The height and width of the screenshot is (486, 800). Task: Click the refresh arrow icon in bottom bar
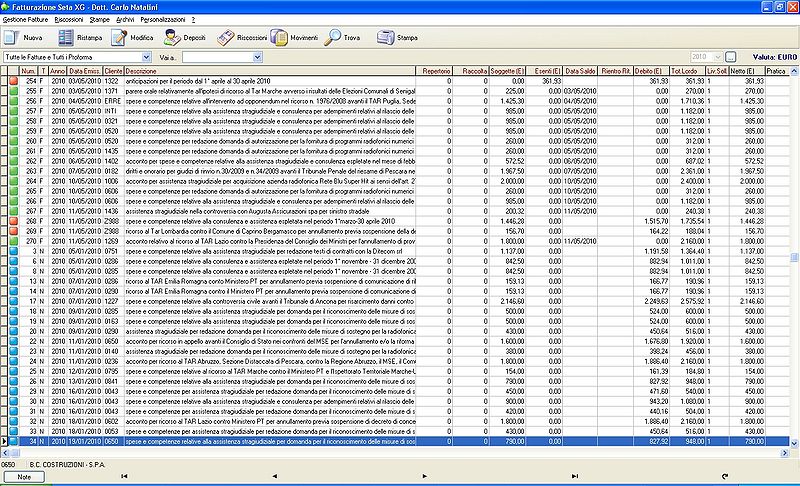[x=724, y=476]
